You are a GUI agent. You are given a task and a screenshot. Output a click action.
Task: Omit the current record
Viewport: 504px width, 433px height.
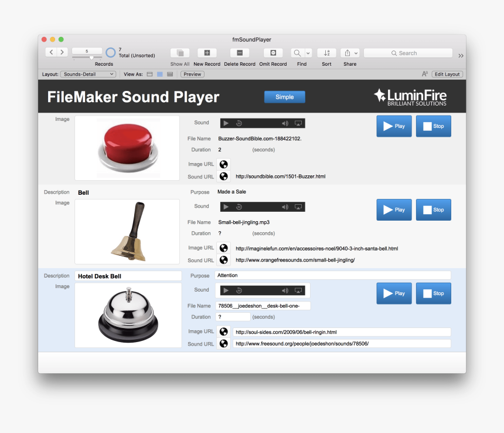273,54
